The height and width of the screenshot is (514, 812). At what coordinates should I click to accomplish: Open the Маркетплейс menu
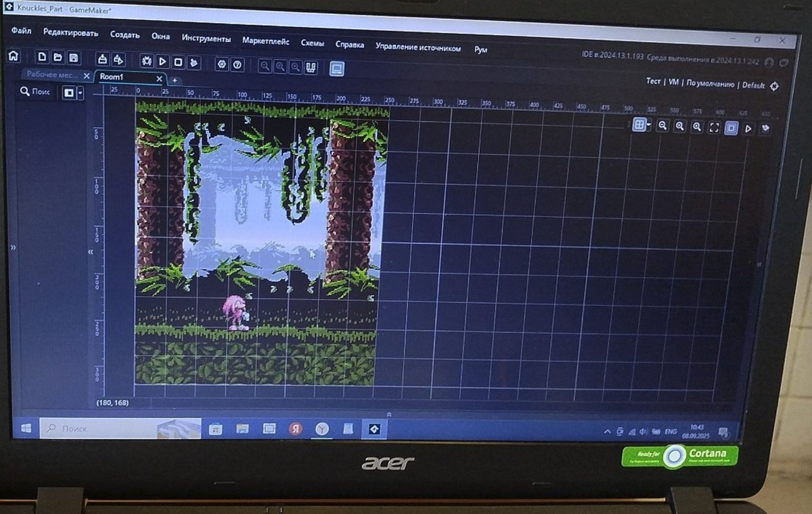266,41
